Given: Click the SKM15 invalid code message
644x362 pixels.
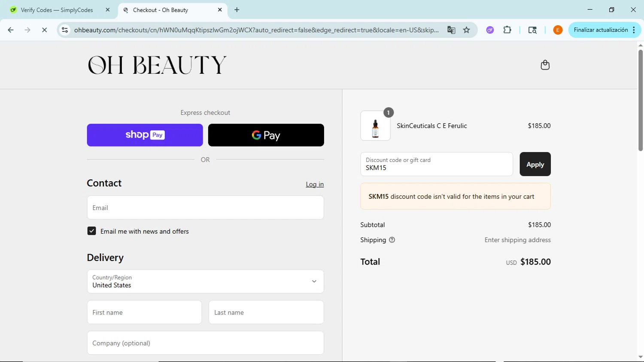Looking at the screenshot, I should 456,196.
